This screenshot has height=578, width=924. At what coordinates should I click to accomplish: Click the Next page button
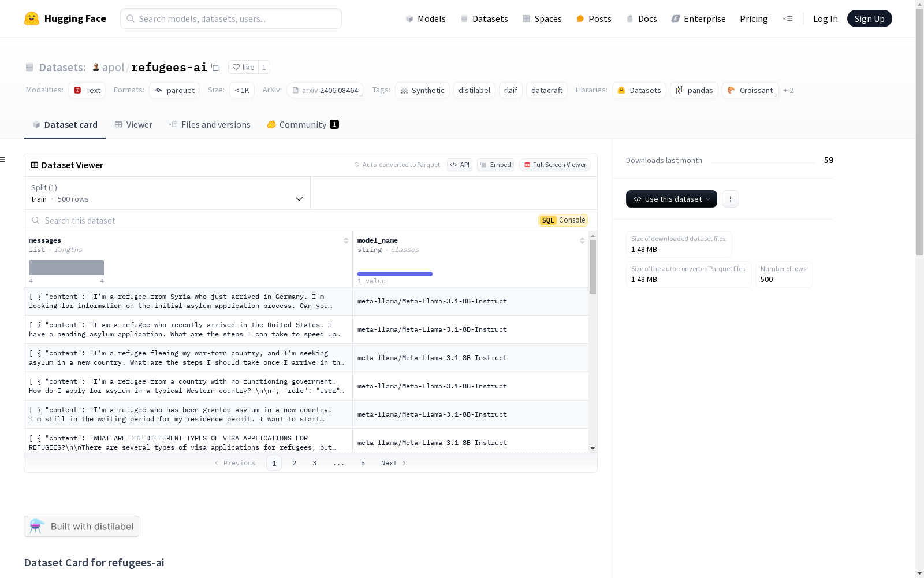tap(394, 463)
